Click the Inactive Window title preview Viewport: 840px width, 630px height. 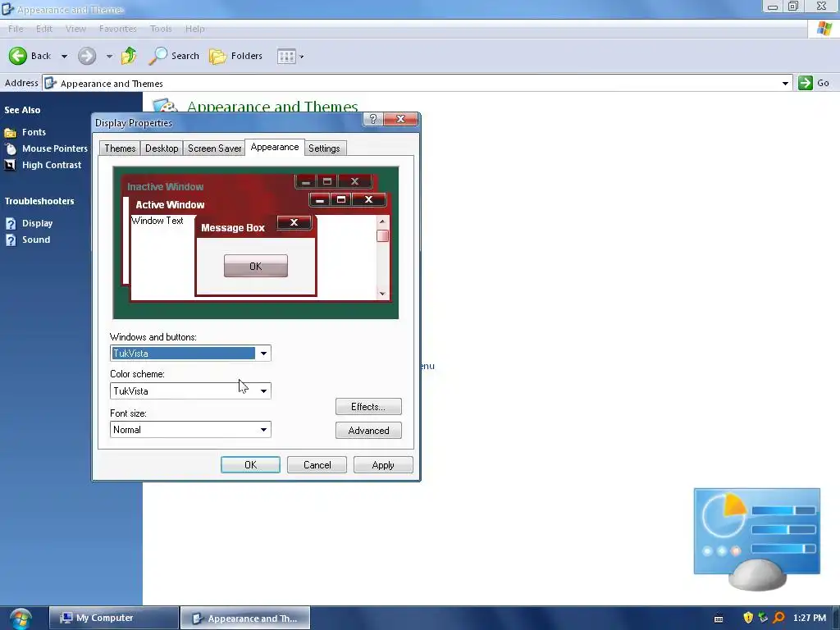click(x=166, y=186)
